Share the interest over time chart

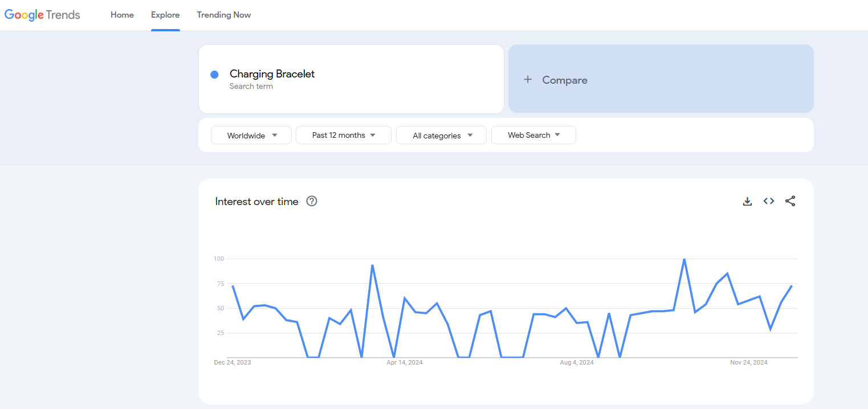(x=790, y=201)
